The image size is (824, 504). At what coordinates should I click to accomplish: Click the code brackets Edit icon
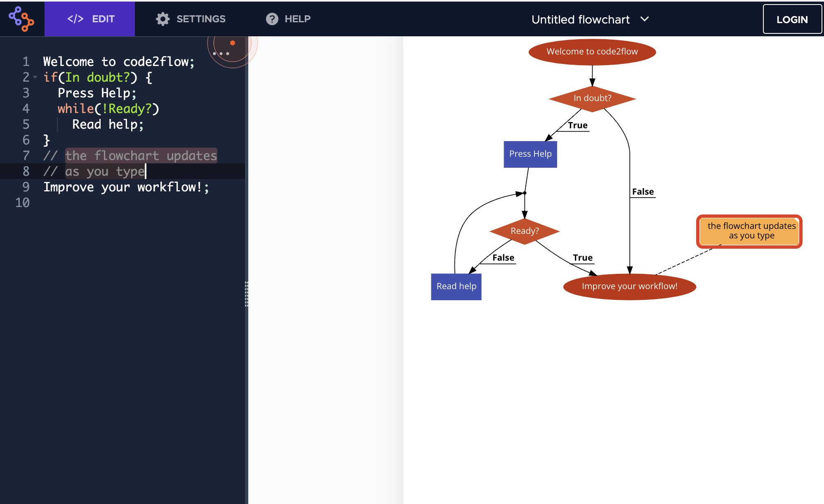click(x=75, y=19)
